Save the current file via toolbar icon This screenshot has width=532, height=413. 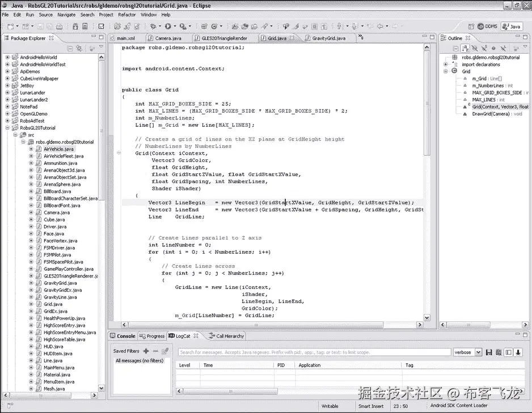[41, 25]
